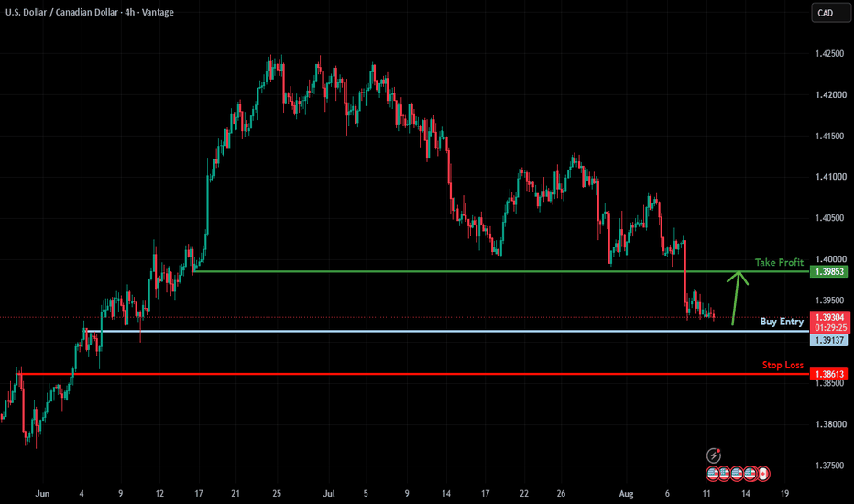Click the 1.42500 price axis value
854x504 pixels.
(x=830, y=53)
